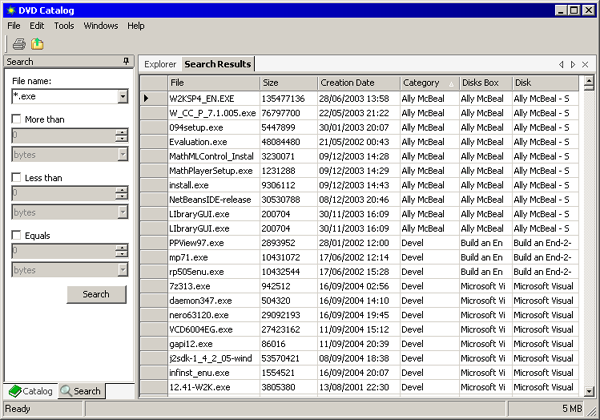Click the DVD Catalog title bar app icon
The width and height of the screenshot is (600, 420).
tap(10, 8)
